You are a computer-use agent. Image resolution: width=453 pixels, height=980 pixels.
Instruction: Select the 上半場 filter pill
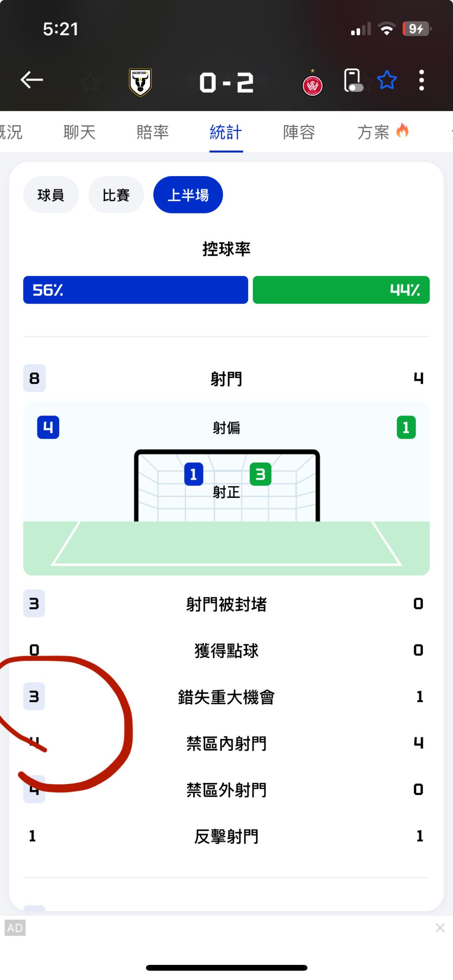[x=188, y=195]
